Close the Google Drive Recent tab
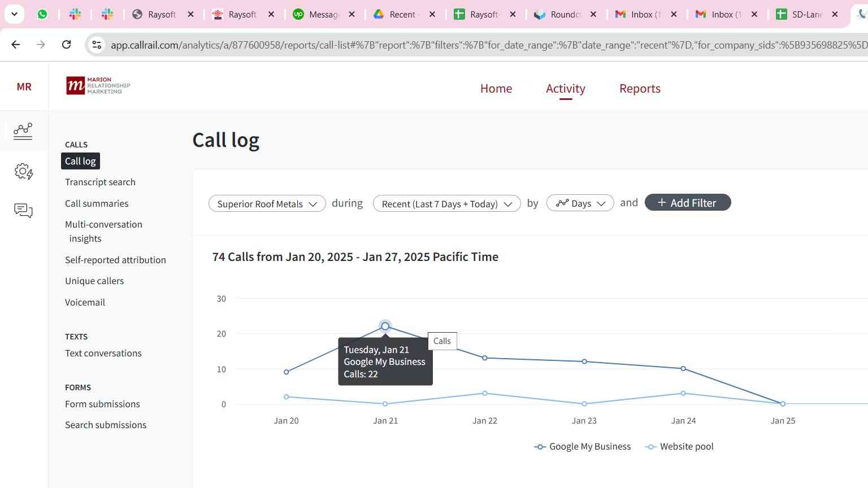This screenshot has height=488, width=868. click(432, 14)
